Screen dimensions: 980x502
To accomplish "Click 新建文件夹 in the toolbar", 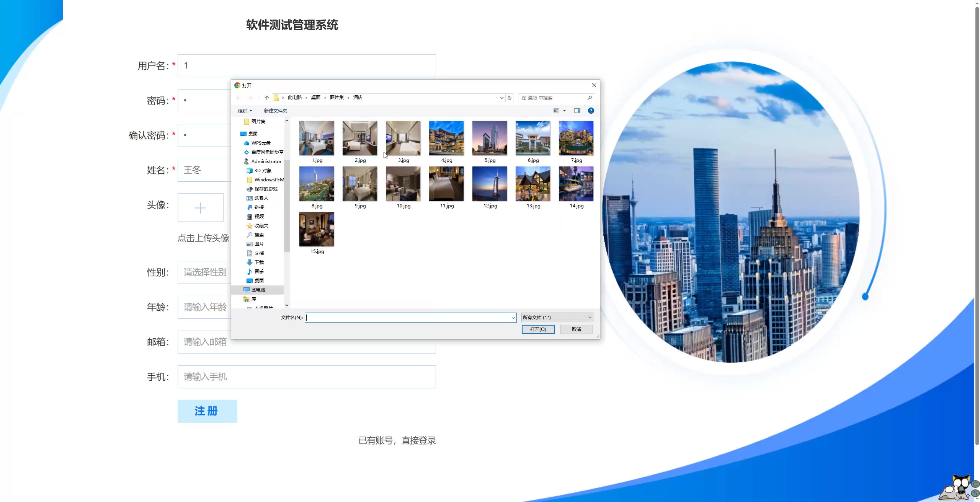I will pos(275,111).
